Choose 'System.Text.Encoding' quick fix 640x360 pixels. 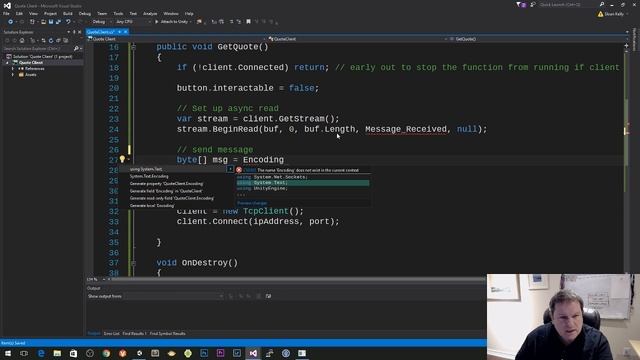tap(149, 176)
